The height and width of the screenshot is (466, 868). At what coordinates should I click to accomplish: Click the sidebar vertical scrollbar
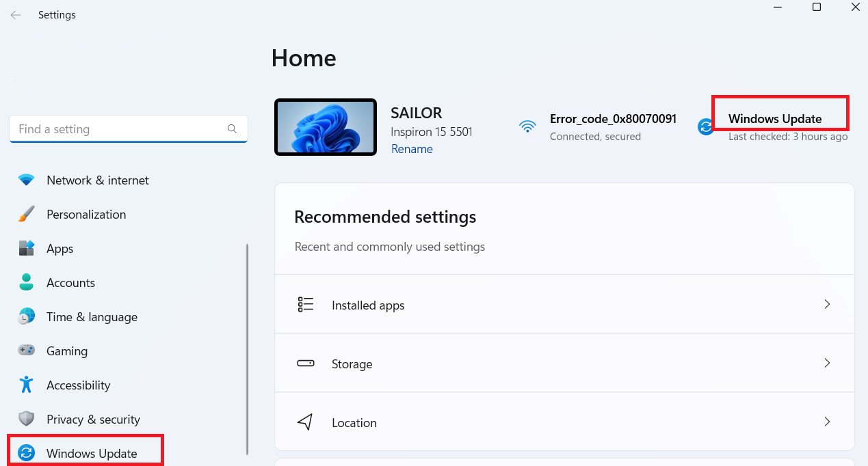[x=247, y=349]
